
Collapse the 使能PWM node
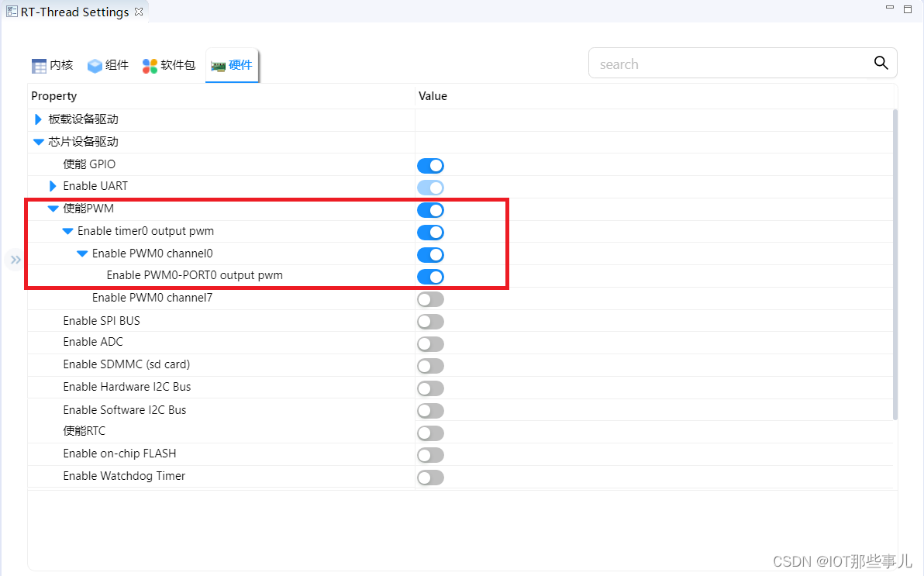tap(53, 209)
